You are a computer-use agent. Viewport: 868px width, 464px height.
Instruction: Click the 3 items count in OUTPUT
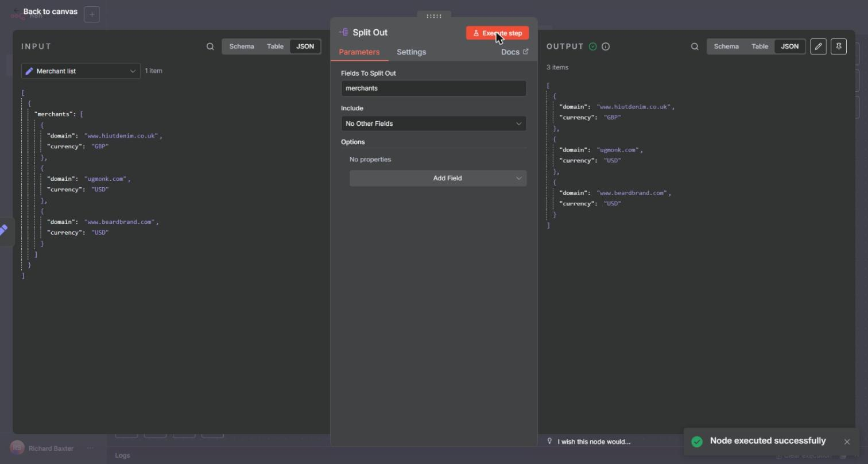(557, 67)
